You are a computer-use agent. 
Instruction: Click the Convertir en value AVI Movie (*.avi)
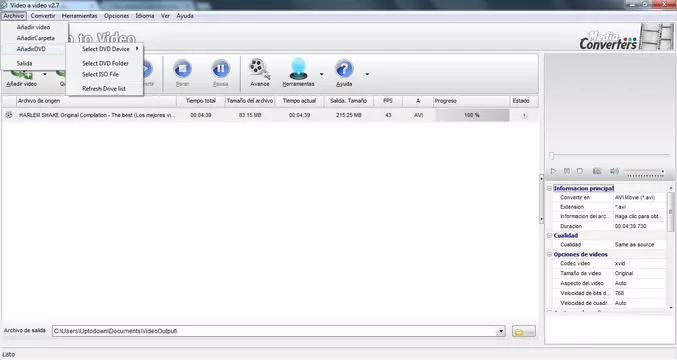pos(635,197)
